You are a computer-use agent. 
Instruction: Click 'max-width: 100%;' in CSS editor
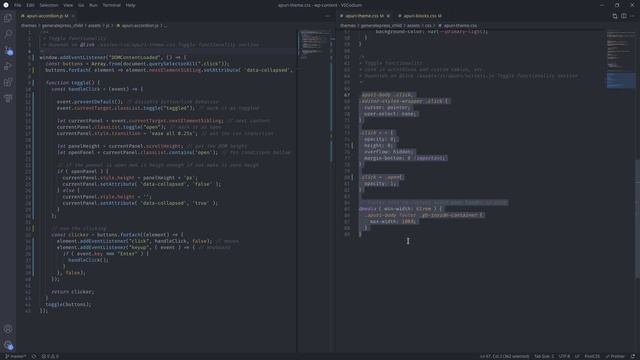click(x=393, y=222)
